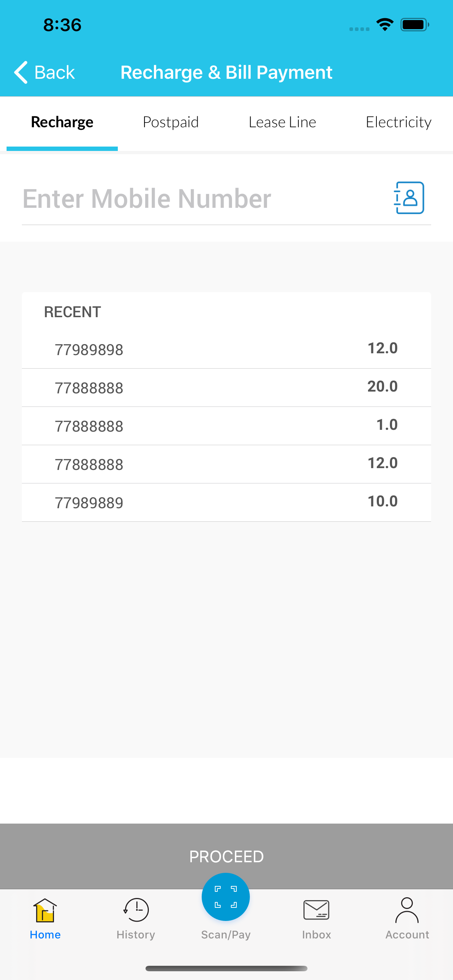Open the Electricity tab
The width and height of the screenshot is (453, 980).
click(398, 122)
